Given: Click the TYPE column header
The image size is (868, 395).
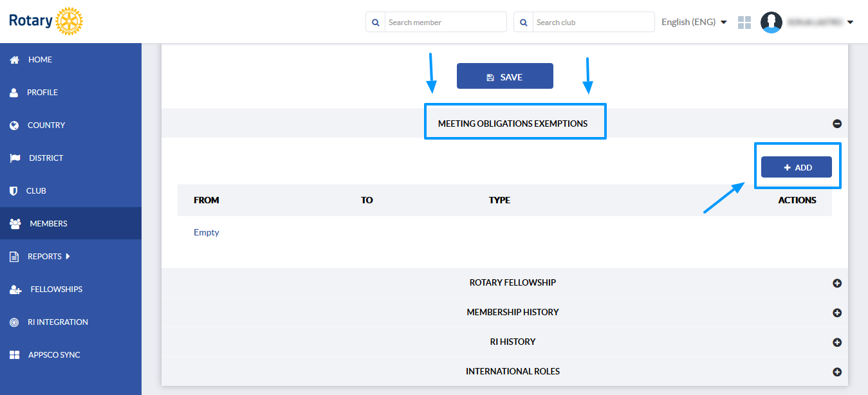Looking at the screenshot, I should point(499,200).
